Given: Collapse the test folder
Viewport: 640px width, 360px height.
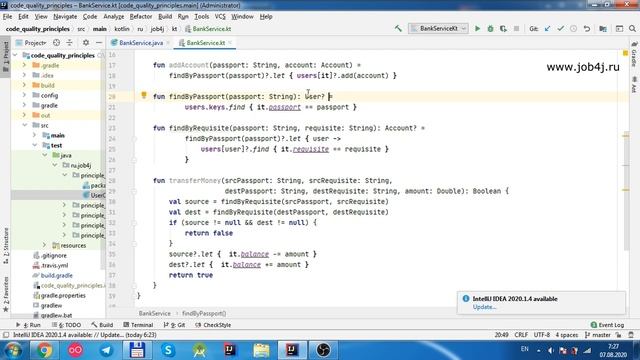Looking at the screenshot, I should pos(35,145).
